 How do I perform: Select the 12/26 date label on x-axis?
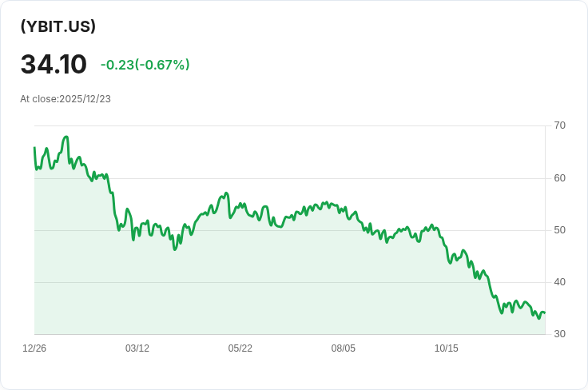coord(34,348)
